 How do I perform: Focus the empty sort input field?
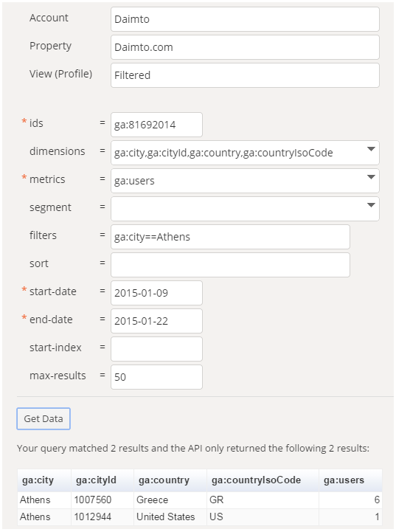pyautogui.click(x=230, y=265)
